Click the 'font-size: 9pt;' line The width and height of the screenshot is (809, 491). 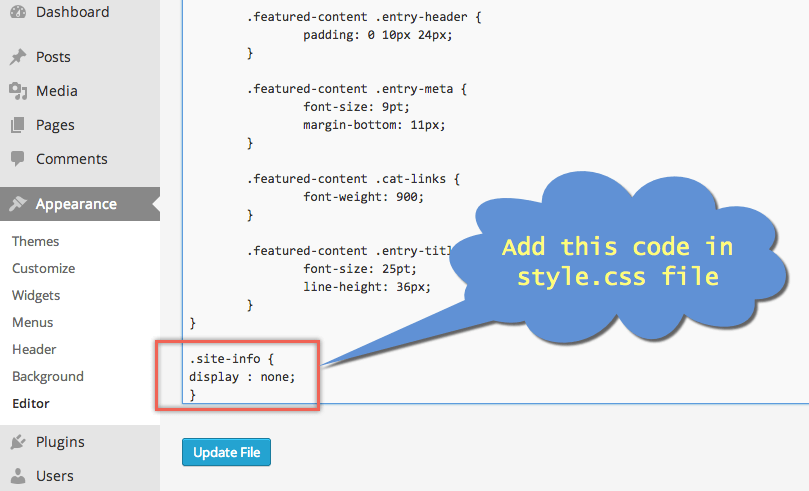356,107
